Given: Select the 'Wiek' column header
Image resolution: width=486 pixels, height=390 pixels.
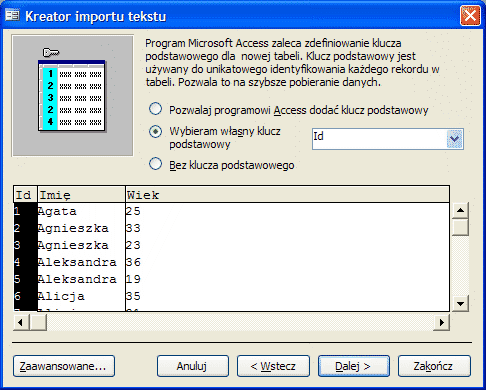Looking at the screenshot, I should pos(287,195).
